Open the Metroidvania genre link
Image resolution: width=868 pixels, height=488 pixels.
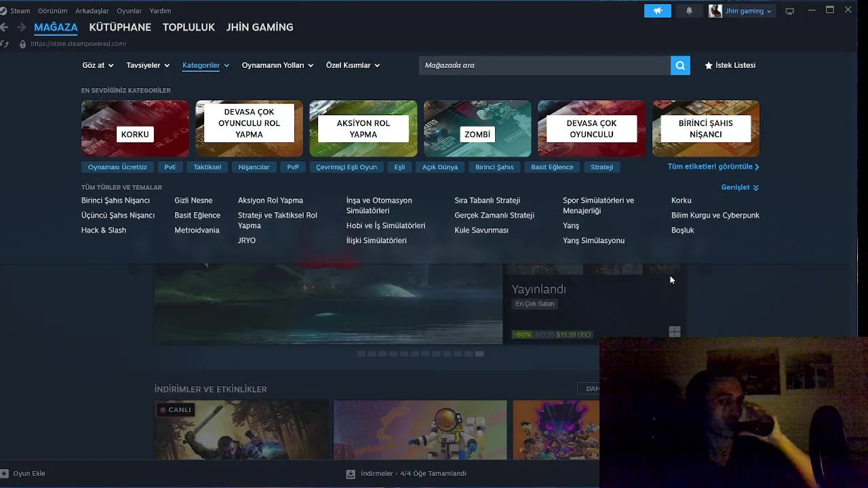pyautogui.click(x=197, y=230)
